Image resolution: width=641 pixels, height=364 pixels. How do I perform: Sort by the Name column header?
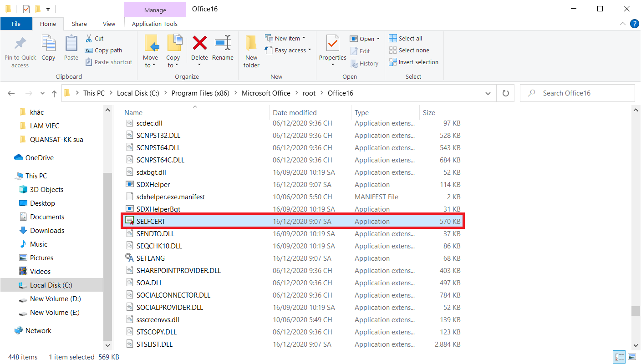click(133, 112)
